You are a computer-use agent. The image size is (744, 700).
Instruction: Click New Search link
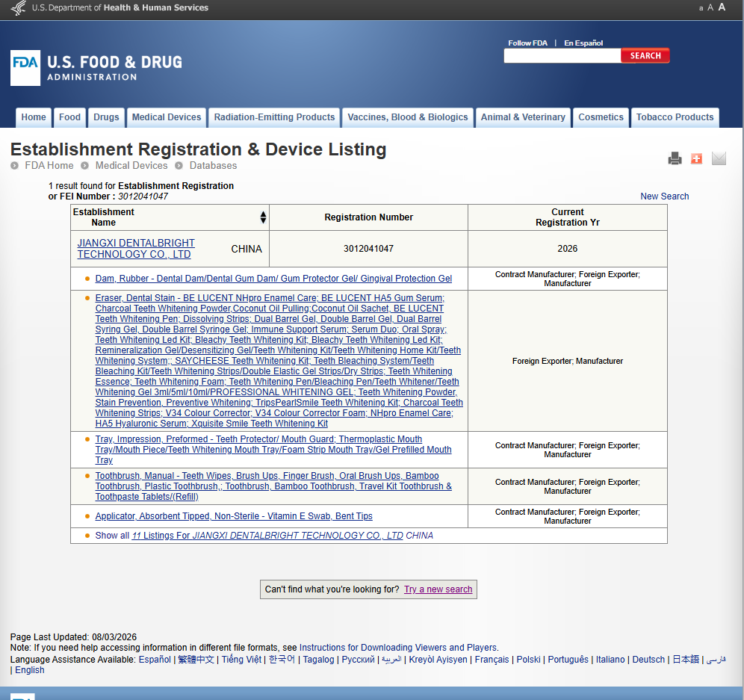point(664,196)
